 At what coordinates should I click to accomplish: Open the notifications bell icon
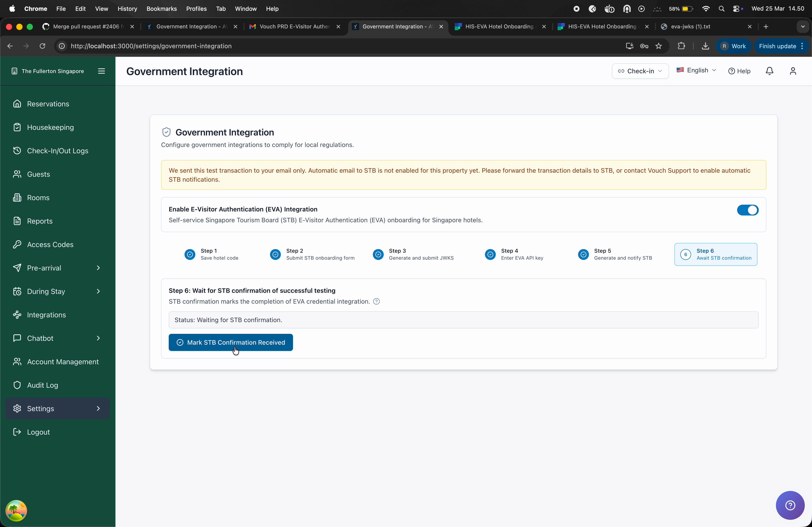click(x=769, y=71)
